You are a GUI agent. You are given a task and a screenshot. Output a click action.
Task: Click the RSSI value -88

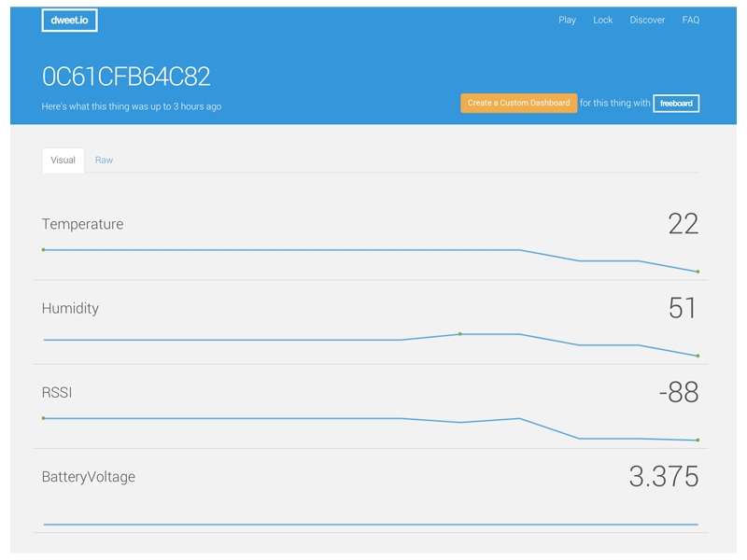(679, 392)
